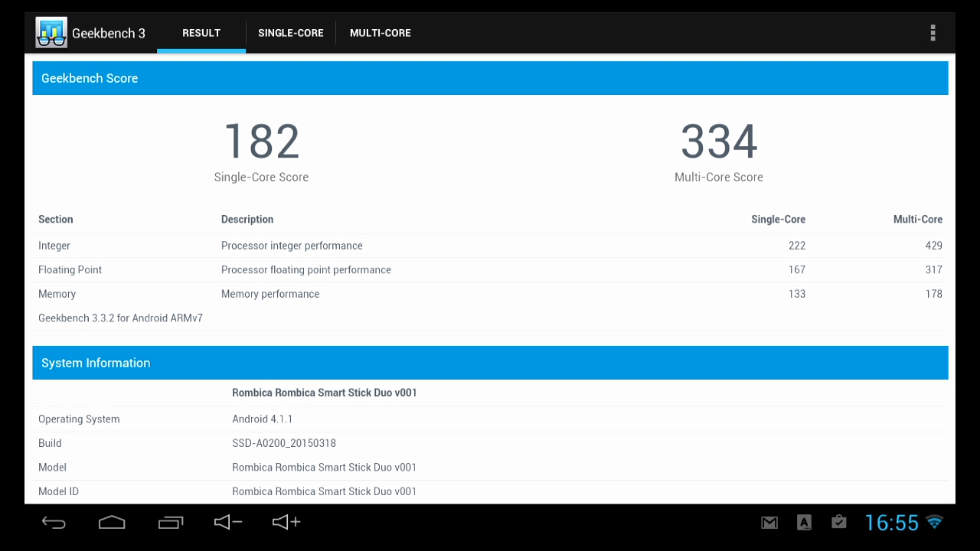This screenshot has height=551, width=980.
Task: Tap the single-core score 182
Action: (261, 142)
